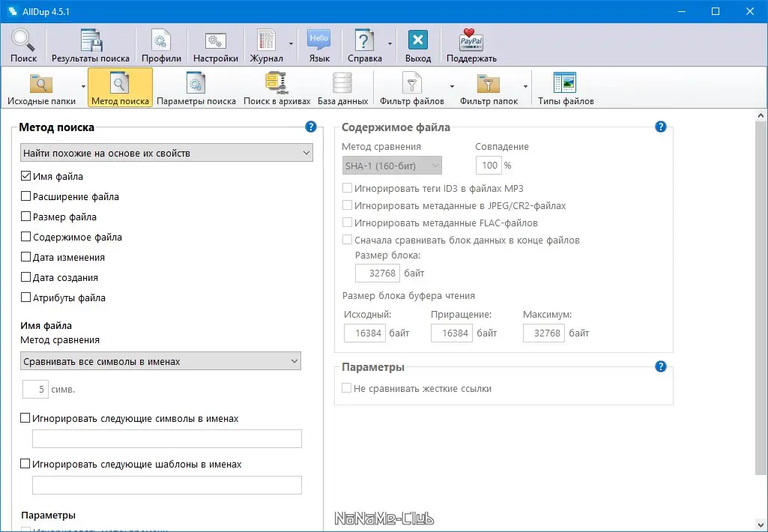Screen dimensions: 768x532
Task: Click the Исходный buffer size field
Action: point(365,333)
